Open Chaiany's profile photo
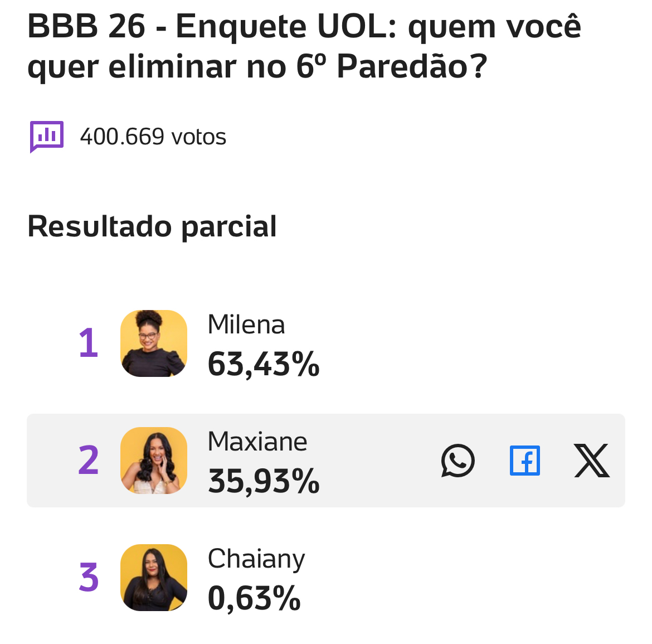652x644 pixels. point(154,578)
